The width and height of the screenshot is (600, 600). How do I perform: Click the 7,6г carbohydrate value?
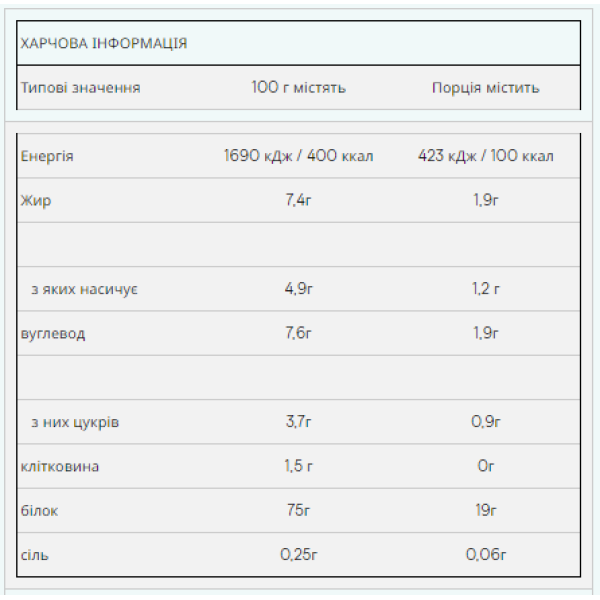tap(299, 333)
